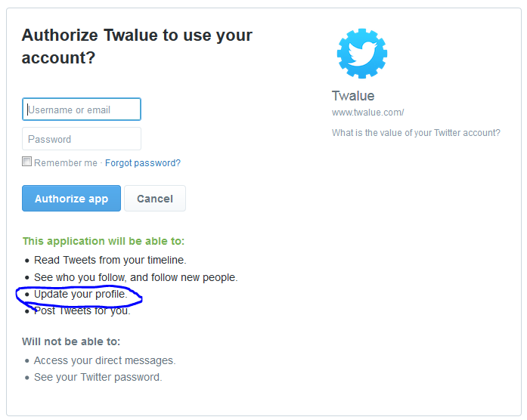527x420 pixels.
Task: Click the Will not be able to heading
Action: pyautogui.click(x=71, y=341)
